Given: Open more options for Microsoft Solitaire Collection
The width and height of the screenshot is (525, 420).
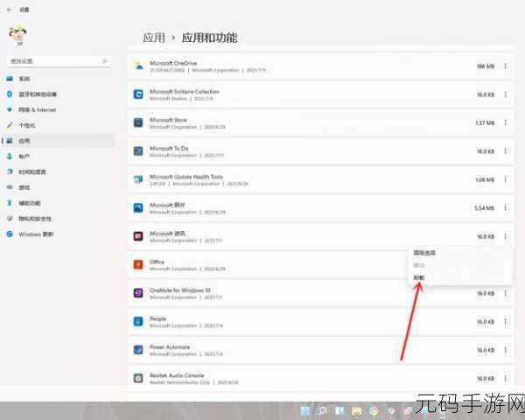Looking at the screenshot, I should (505, 94).
